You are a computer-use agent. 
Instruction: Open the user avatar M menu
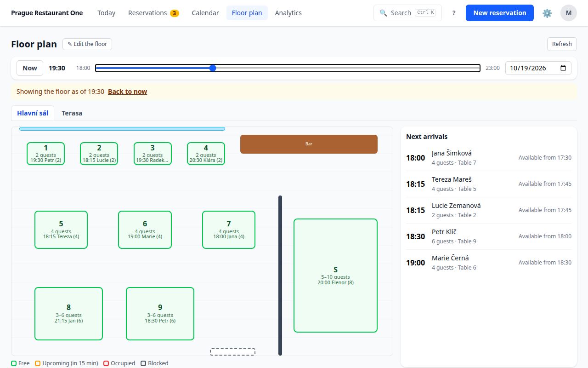[x=569, y=13]
